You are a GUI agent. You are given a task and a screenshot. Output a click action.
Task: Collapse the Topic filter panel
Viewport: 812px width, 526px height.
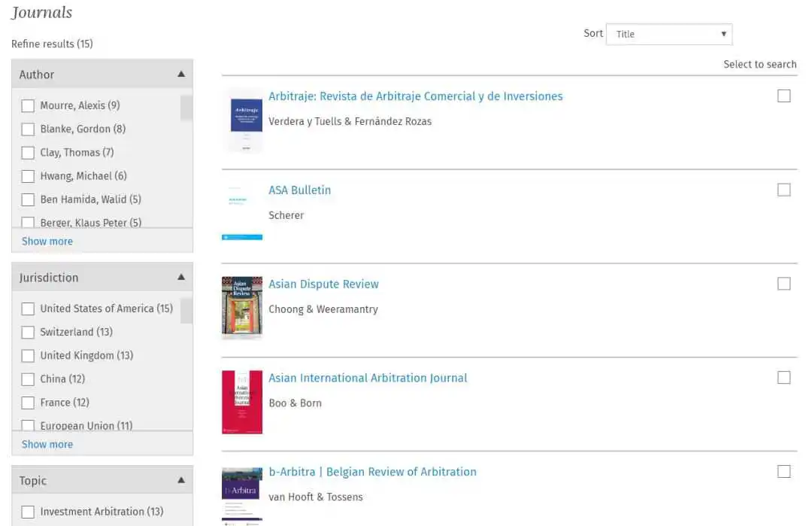(181, 480)
